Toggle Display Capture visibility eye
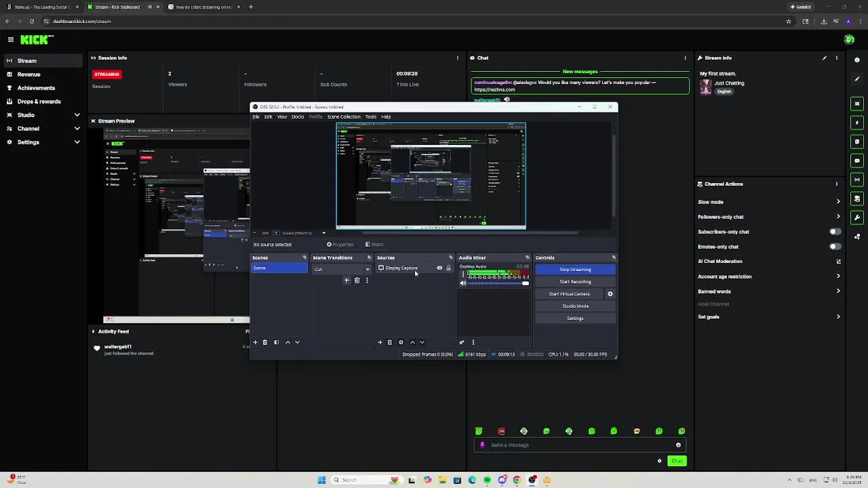The height and width of the screenshot is (488, 868). click(439, 268)
